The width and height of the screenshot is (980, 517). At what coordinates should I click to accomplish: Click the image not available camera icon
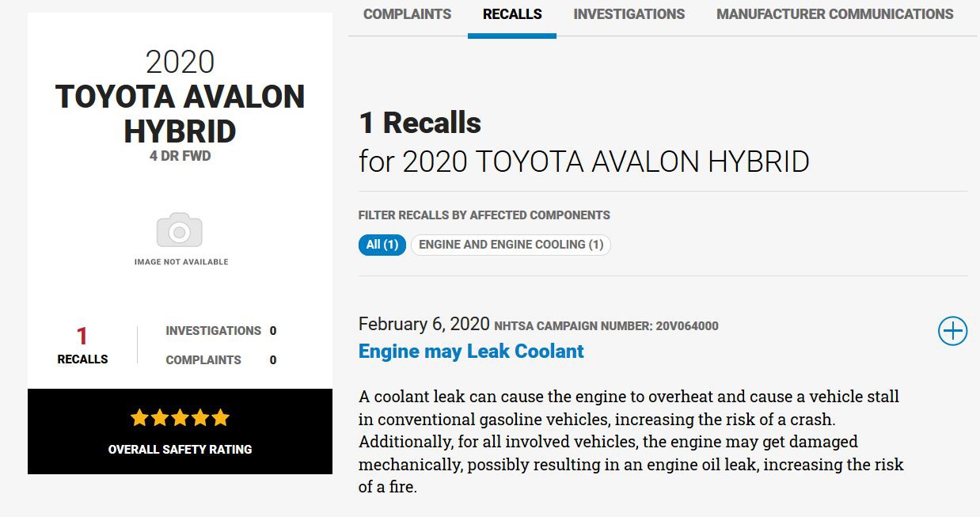pyautogui.click(x=180, y=230)
